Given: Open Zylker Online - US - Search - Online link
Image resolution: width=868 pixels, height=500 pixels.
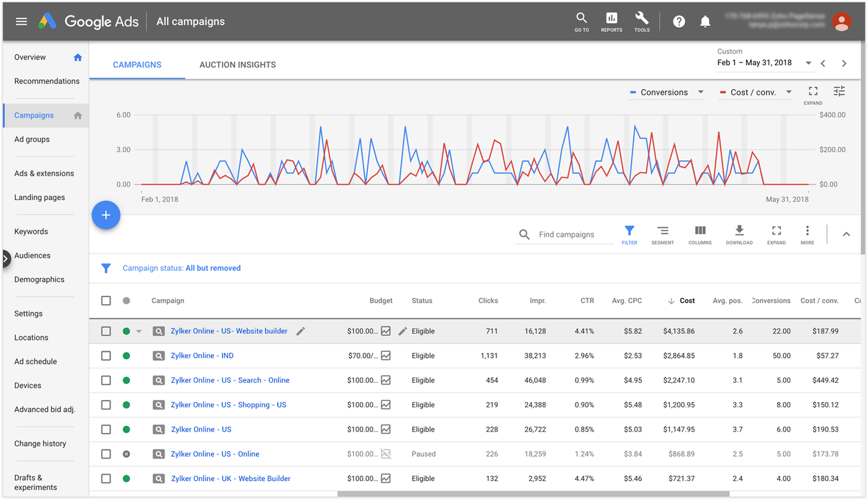Looking at the screenshot, I should 230,380.
